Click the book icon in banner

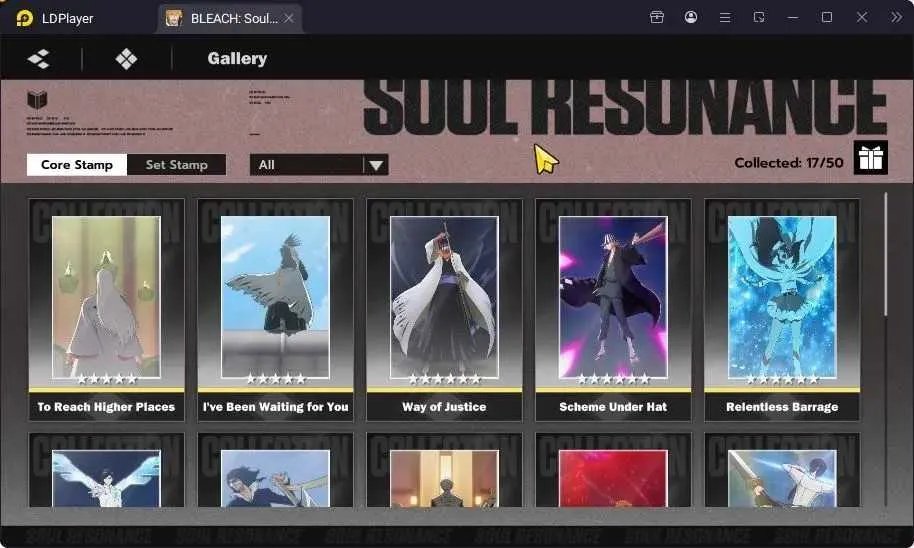click(37, 100)
